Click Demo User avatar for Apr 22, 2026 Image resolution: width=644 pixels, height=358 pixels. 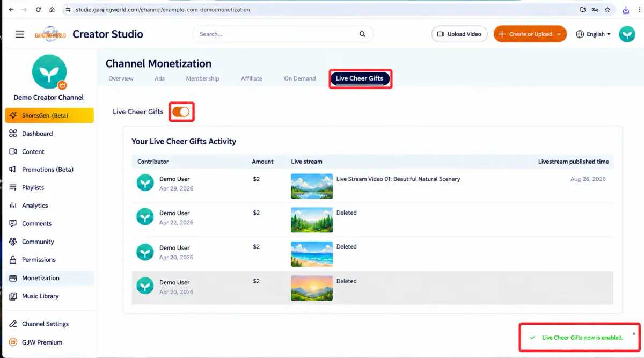[x=145, y=217]
